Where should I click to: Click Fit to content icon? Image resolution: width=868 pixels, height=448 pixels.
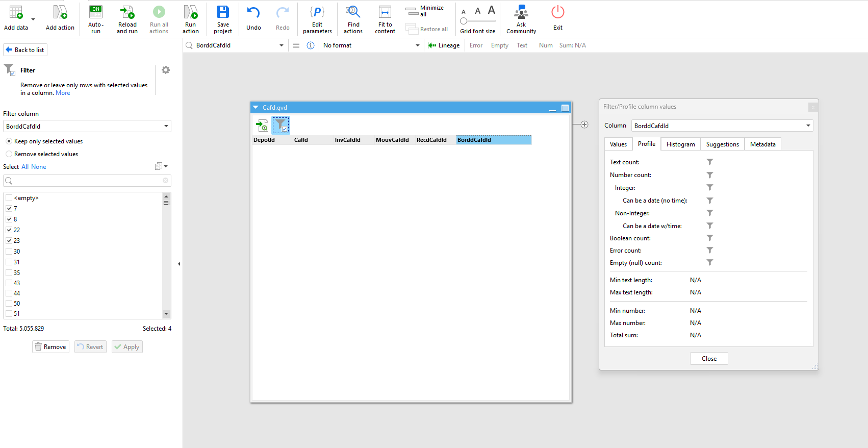pyautogui.click(x=385, y=13)
